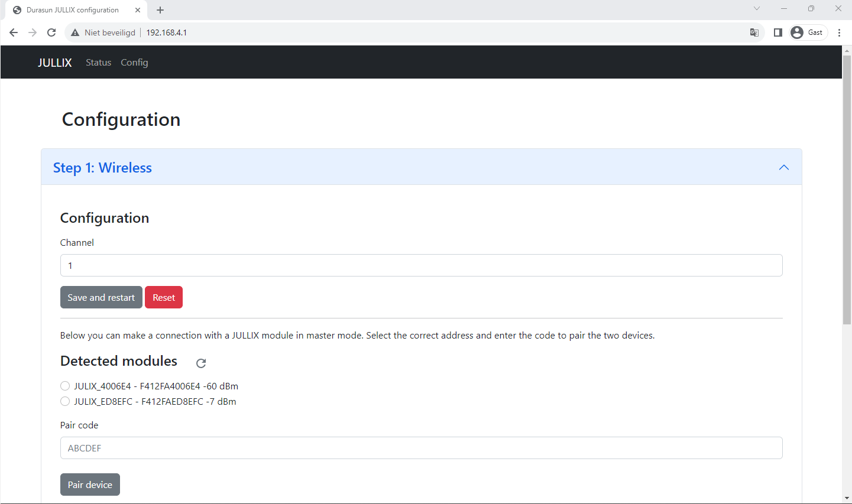
Task: Open the tab search dropdown
Action: [757, 8]
